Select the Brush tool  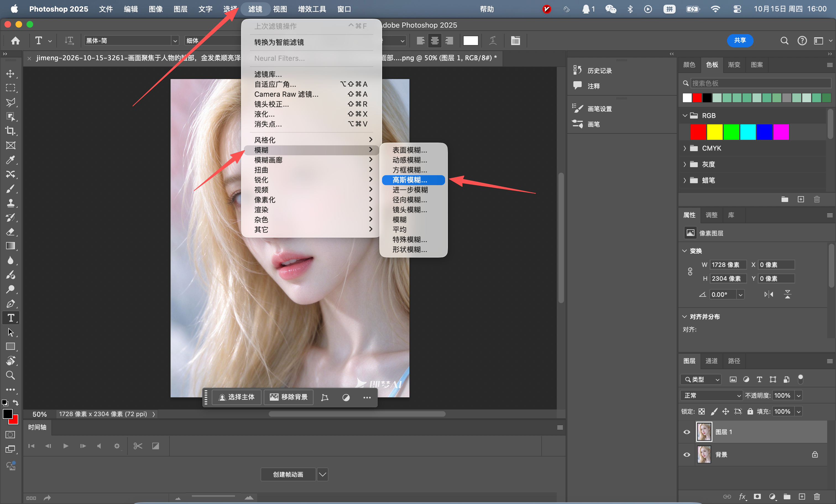tap(11, 188)
